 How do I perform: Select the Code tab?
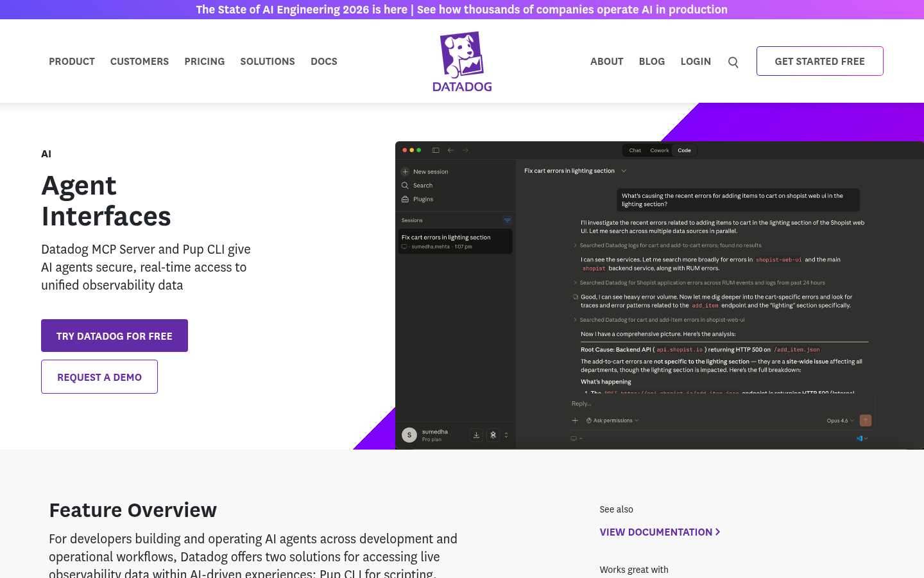[x=685, y=150]
